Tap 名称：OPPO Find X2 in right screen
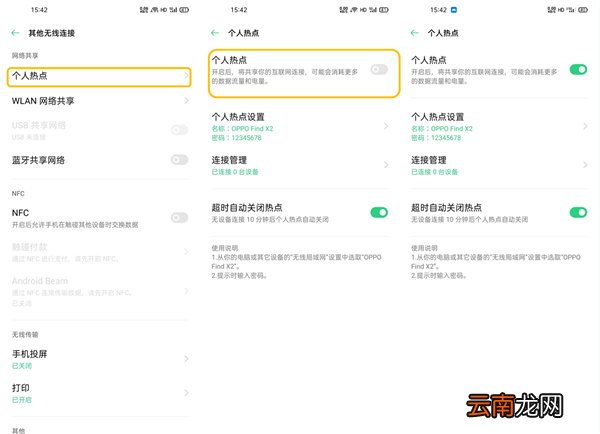Screen dimensions: 600x434 pos(442,129)
